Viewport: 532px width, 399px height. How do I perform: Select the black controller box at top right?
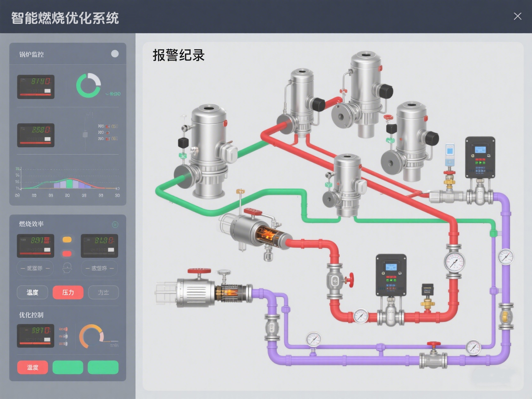coord(480,157)
